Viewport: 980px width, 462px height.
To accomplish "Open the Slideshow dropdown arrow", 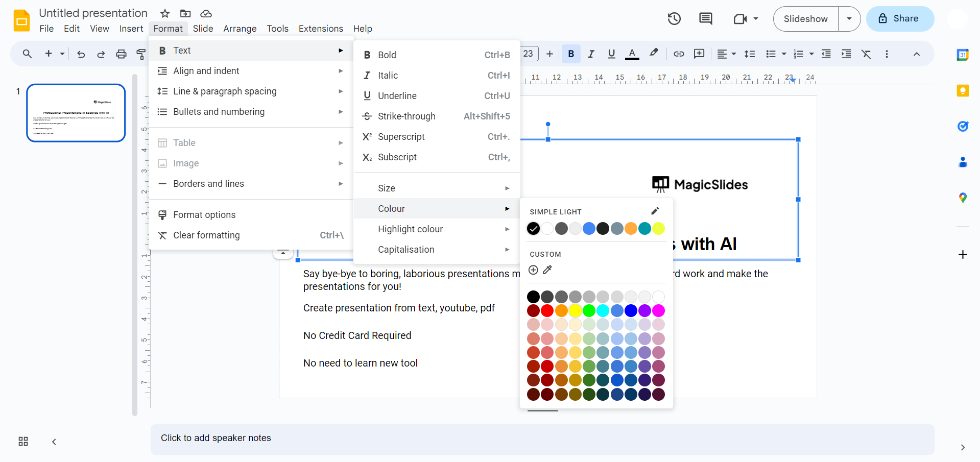I will pos(849,19).
